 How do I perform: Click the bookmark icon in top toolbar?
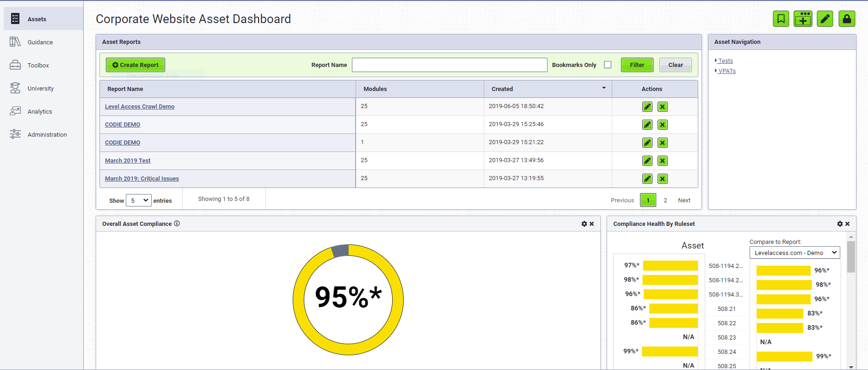click(781, 19)
